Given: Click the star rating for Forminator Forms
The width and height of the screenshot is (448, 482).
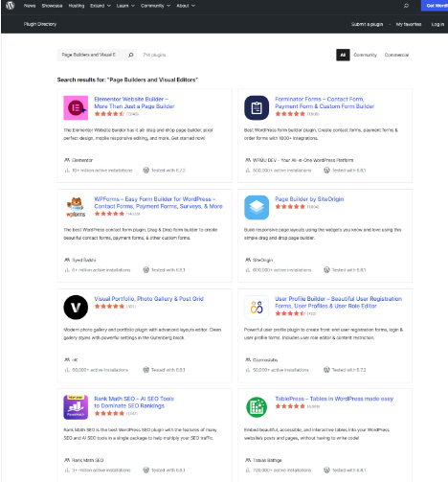Looking at the screenshot, I should 290,114.
